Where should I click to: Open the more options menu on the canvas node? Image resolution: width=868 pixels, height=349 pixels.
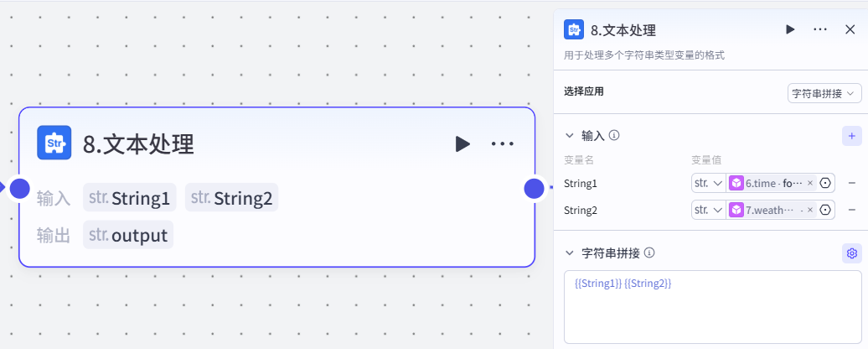[x=503, y=143]
